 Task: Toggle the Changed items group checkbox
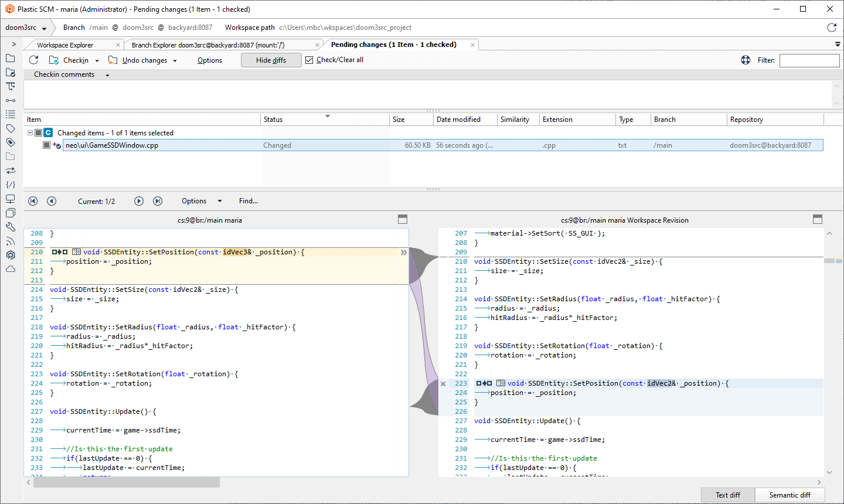pos(38,133)
